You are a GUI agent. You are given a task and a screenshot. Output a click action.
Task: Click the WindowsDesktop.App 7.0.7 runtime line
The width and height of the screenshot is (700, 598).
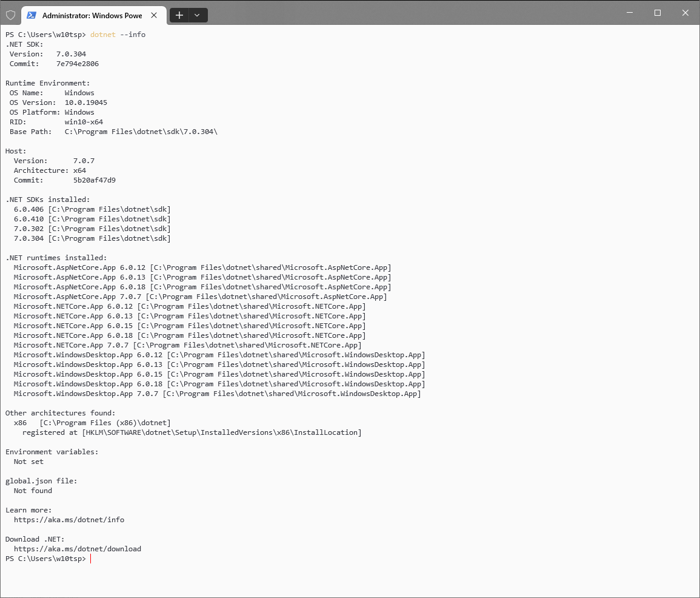[x=218, y=394]
